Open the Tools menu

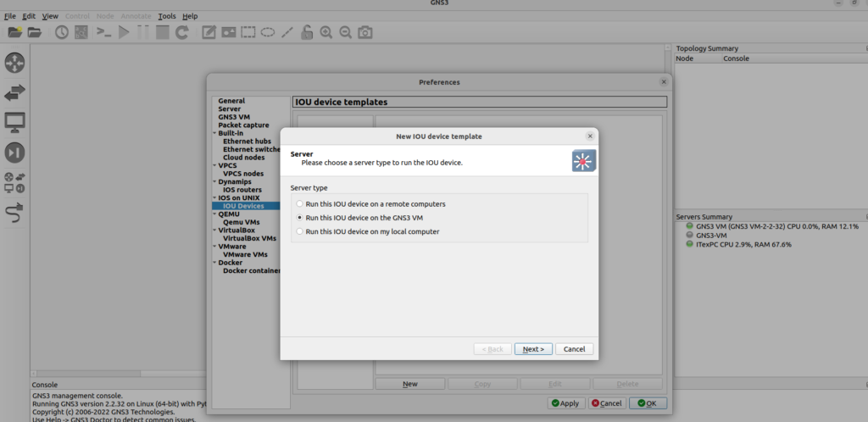167,16
